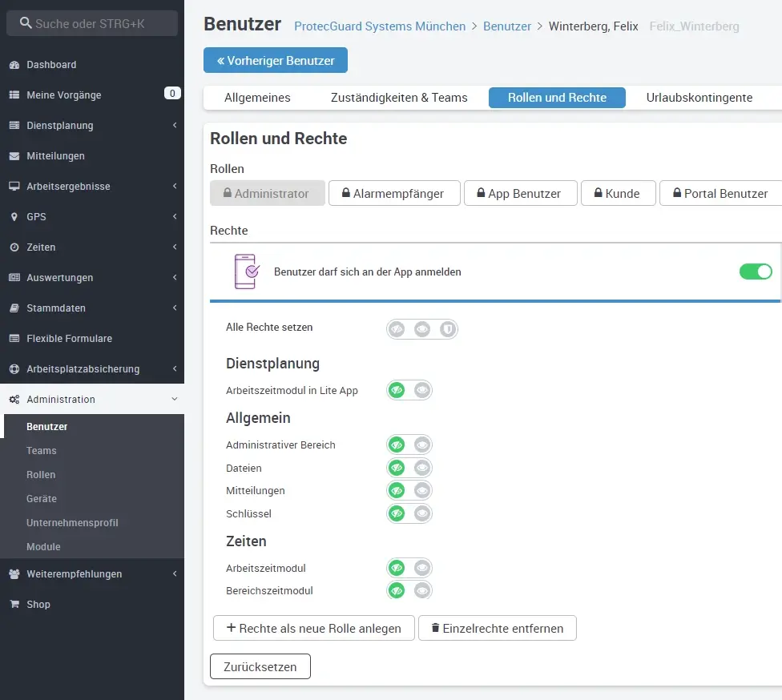Expand the Stammdaten menu chevron

click(175, 308)
